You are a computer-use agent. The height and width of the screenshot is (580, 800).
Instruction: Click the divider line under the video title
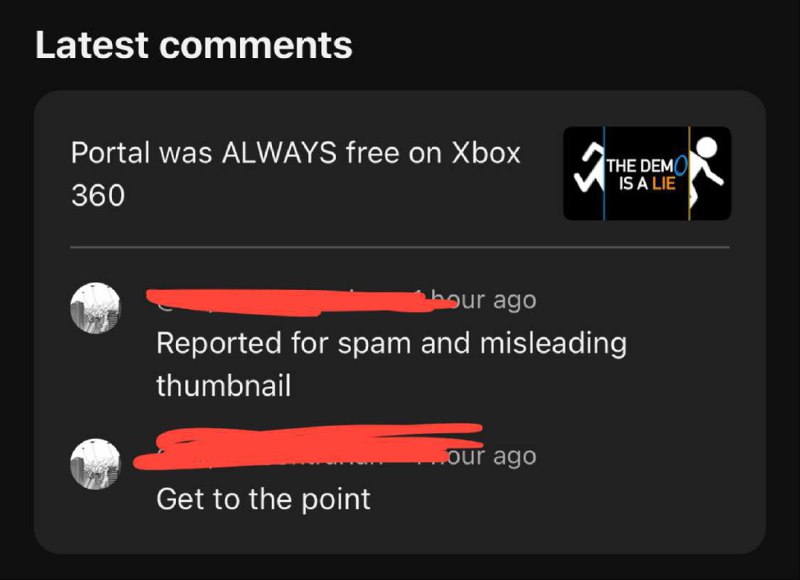click(x=399, y=247)
